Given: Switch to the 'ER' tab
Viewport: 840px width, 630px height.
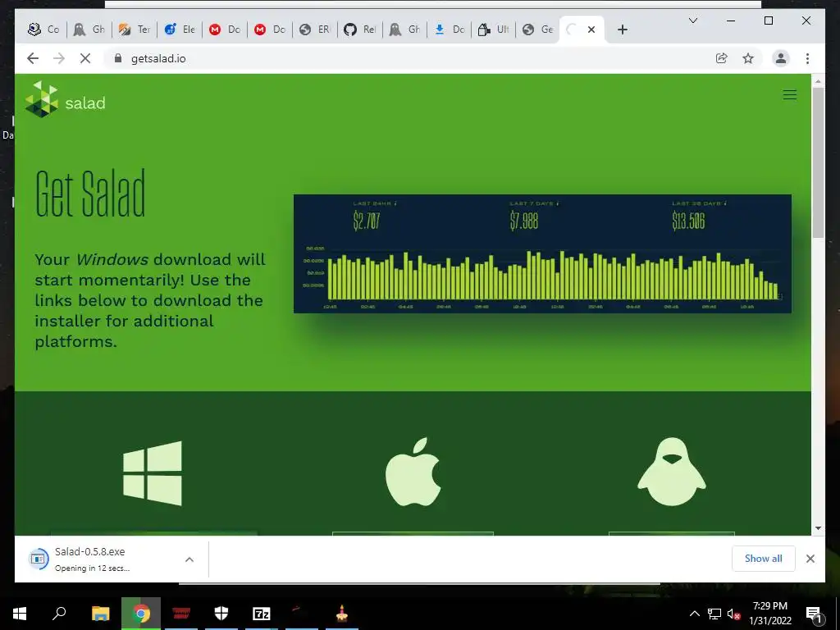Looking at the screenshot, I should [x=314, y=30].
